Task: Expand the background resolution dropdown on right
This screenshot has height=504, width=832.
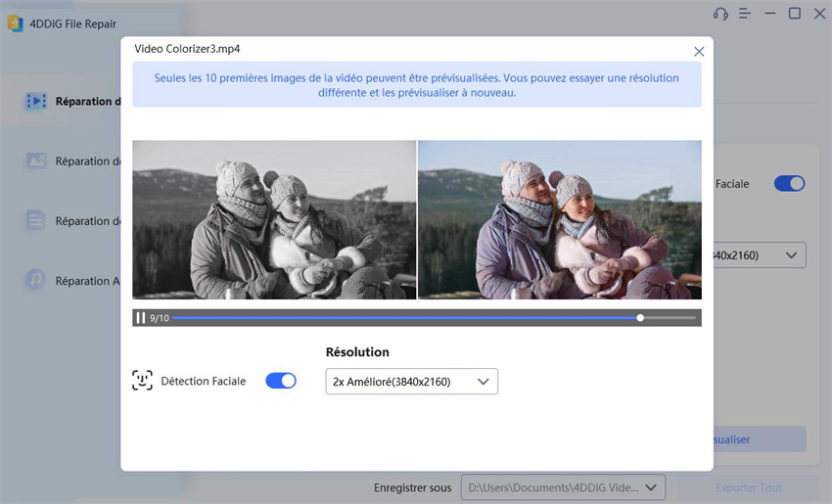Action: point(760,255)
